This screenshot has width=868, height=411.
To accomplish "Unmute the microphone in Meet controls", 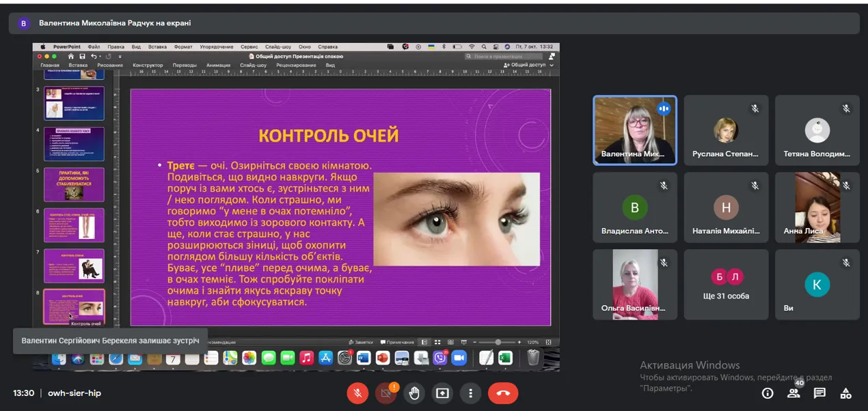I will (x=357, y=393).
